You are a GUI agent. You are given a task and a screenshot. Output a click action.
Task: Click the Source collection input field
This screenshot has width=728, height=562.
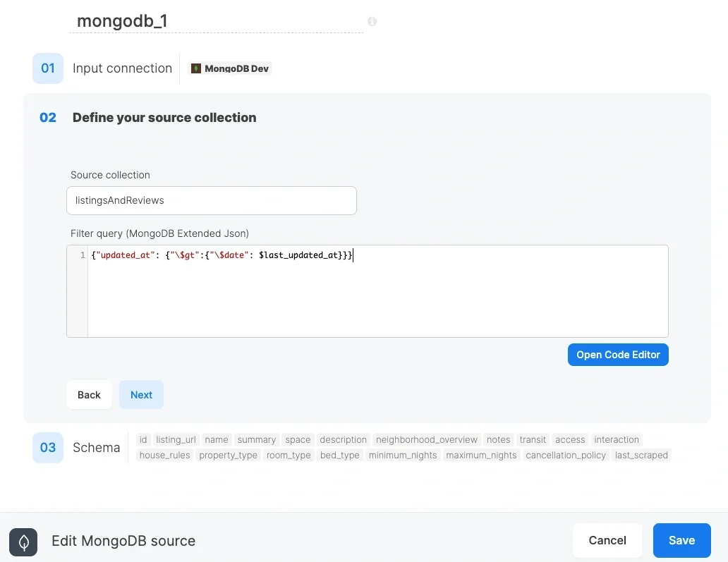click(212, 200)
